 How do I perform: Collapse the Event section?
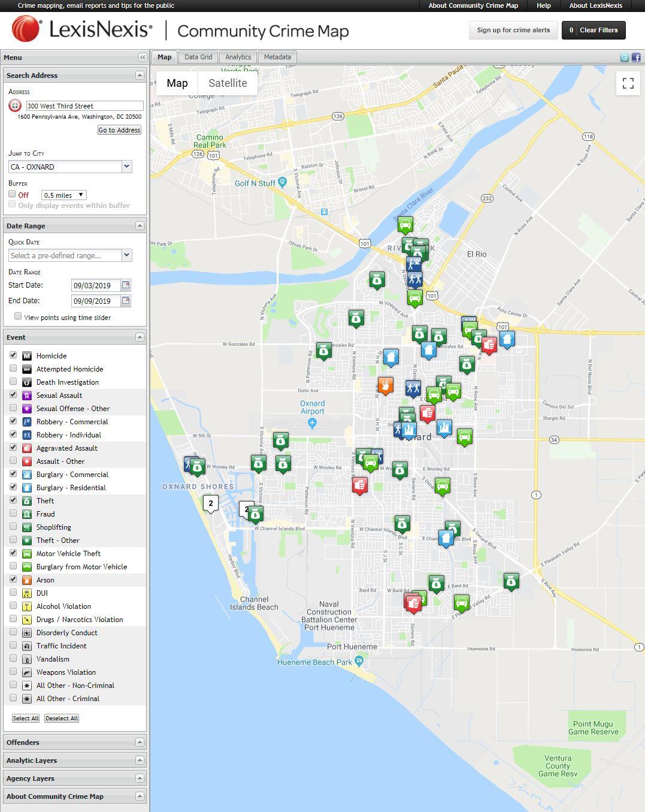click(140, 337)
